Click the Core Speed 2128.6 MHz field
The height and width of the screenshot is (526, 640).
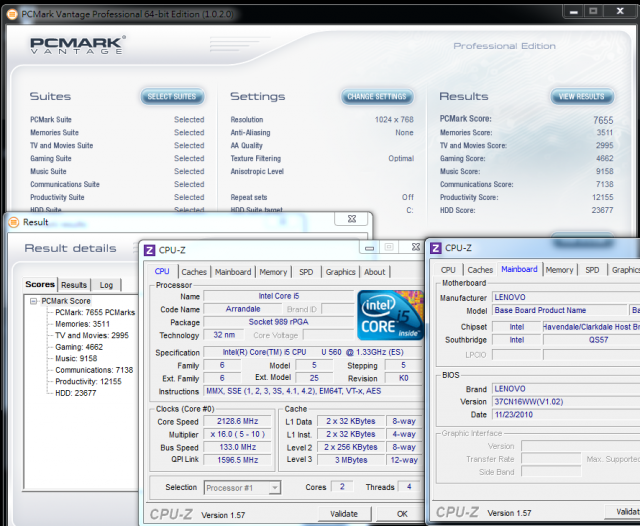coord(238,421)
